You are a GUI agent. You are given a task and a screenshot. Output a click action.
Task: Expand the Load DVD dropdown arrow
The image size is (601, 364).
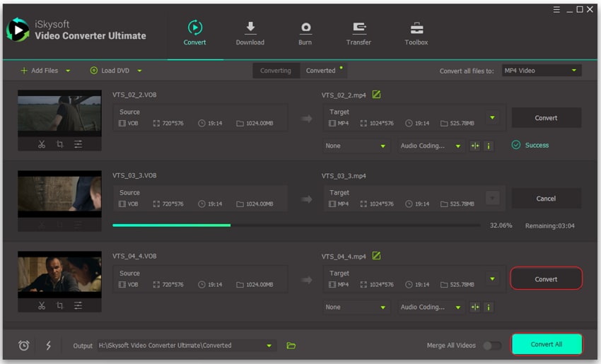[x=139, y=71]
